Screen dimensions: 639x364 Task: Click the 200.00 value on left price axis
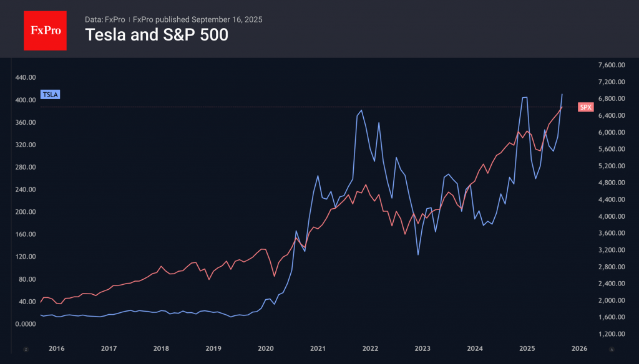[26, 212]
